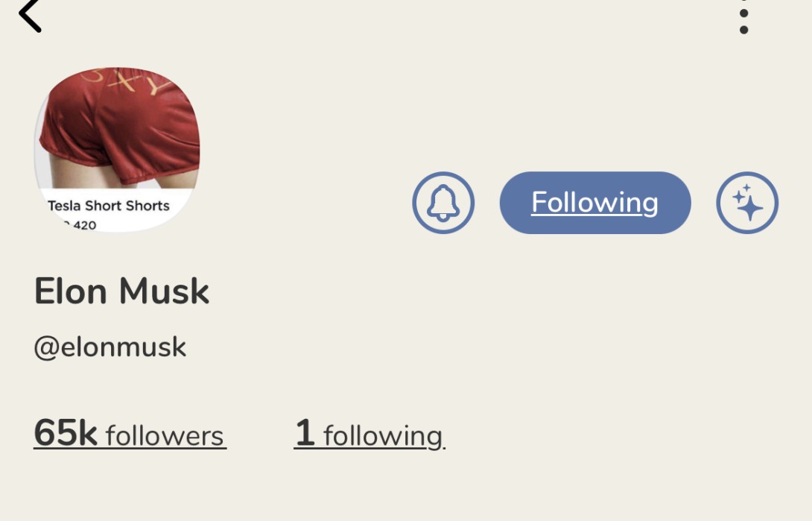The width and height of the screenshot is (812, 521).
Task: Select the @elonmusk handle
Action: [110, 346]
